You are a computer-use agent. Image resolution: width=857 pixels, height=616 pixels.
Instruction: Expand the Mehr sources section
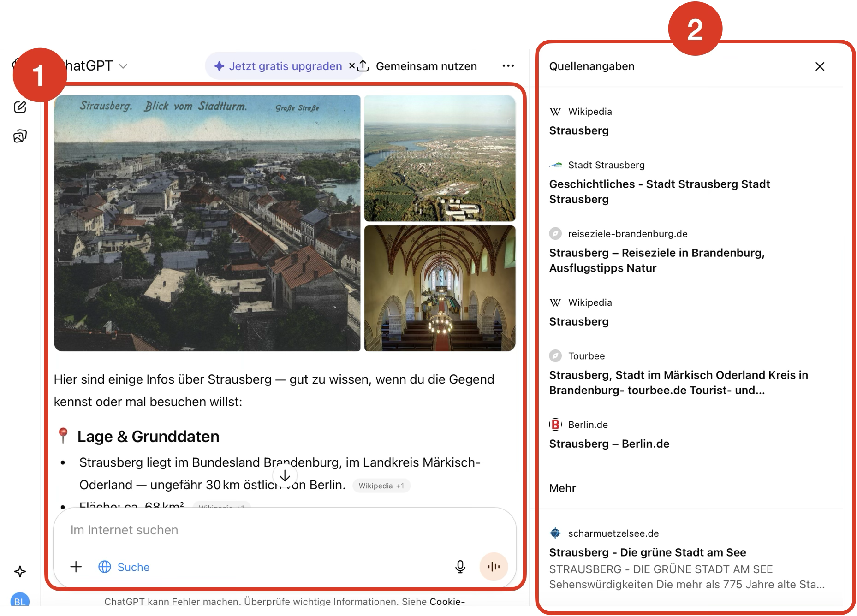coord(562,488)
